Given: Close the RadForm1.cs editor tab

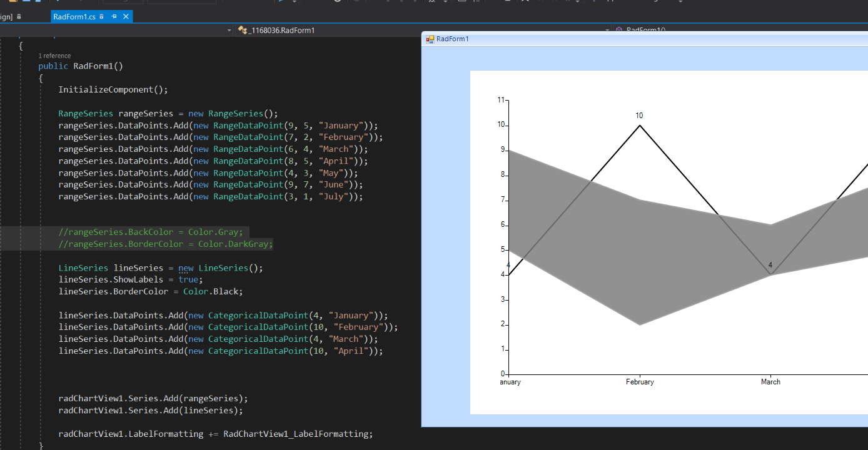Looking at the screenshot, I should (126, 17).
